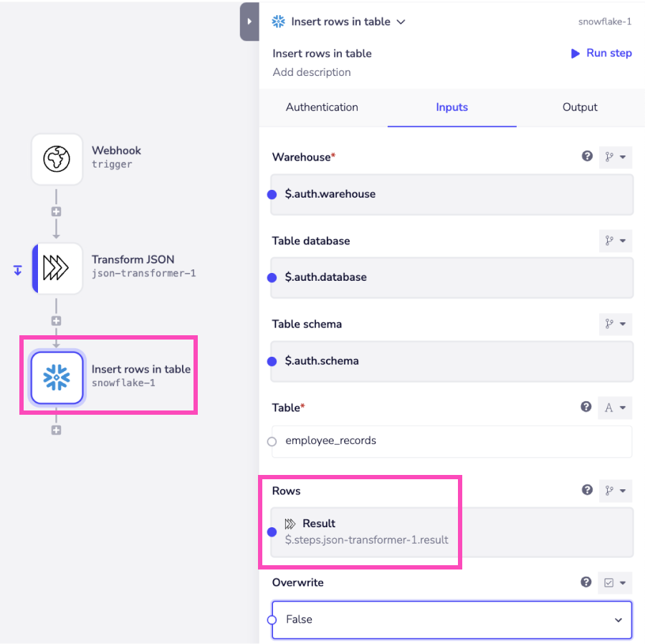Collapse the properties panel with the arrow handle
The image size is (645, 644).
tap(249, 21)
